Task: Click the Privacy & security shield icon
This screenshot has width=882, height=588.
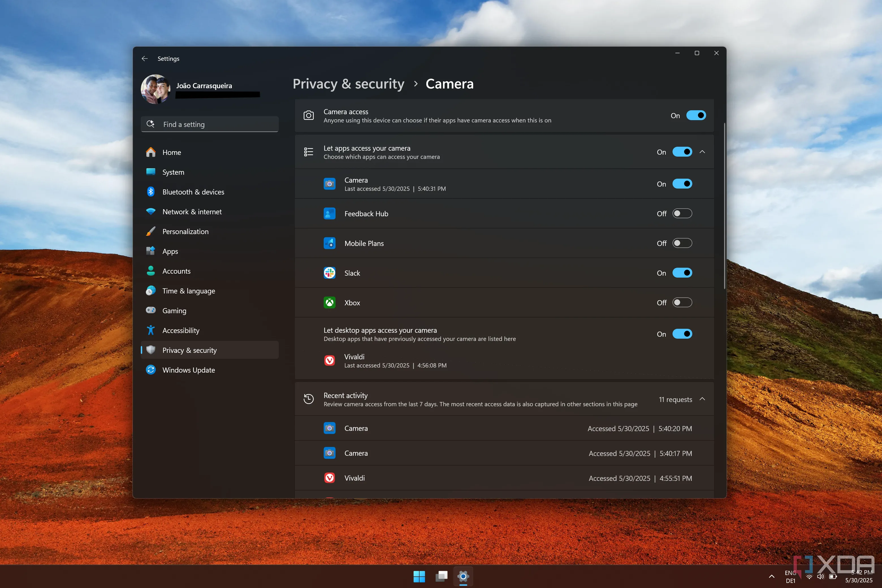Action: click(151, 350)
